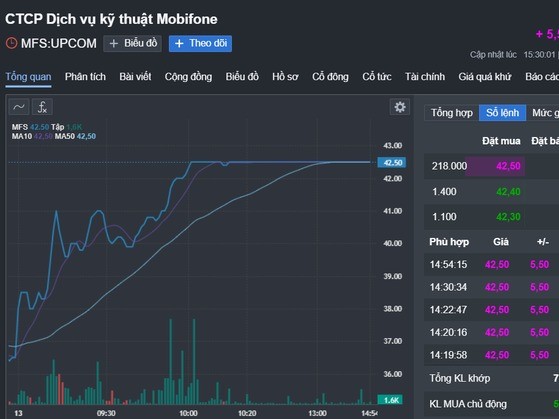
Task: Click bid price 42,40 cell
Action: 508,192
